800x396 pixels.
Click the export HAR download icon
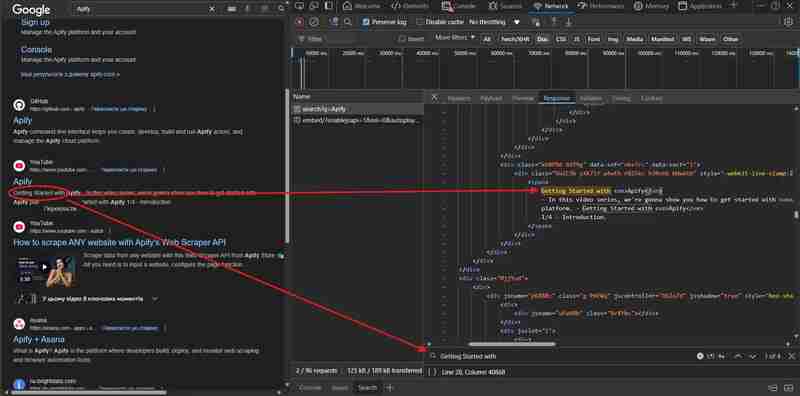pyautogui.click(x=568, y=22)
